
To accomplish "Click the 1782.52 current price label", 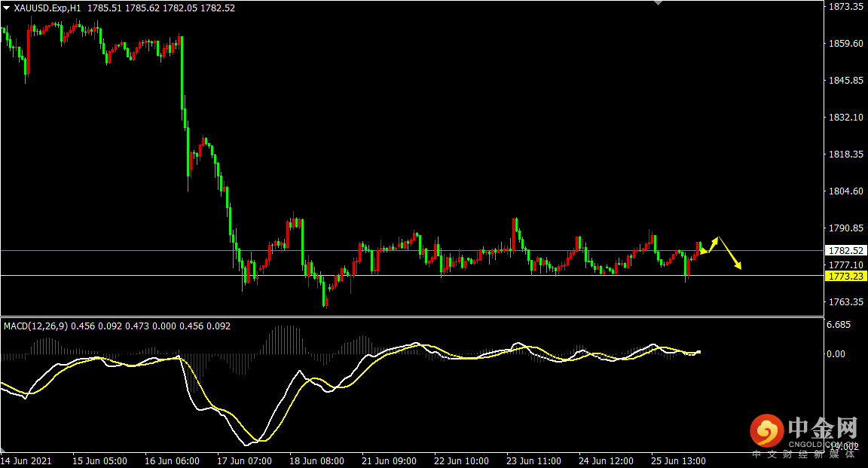I will [845, 250].
